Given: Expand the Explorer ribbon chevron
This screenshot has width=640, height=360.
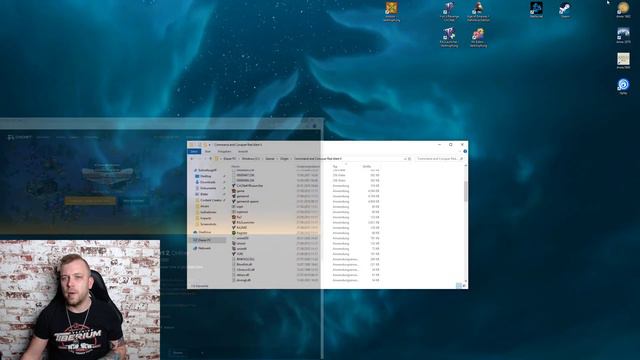Looking at the screenshot, I should tap(460, 151).
